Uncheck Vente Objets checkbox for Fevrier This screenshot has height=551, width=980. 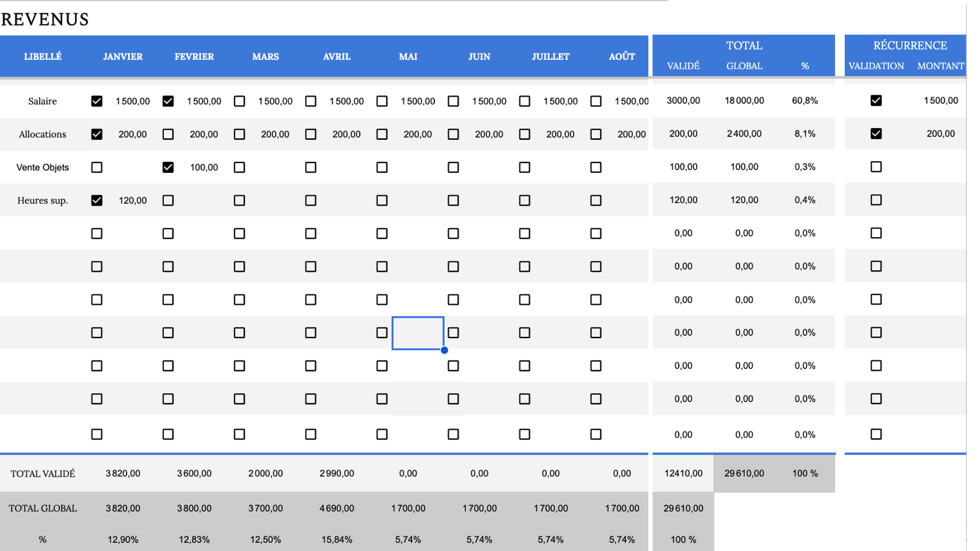[168, 167]
